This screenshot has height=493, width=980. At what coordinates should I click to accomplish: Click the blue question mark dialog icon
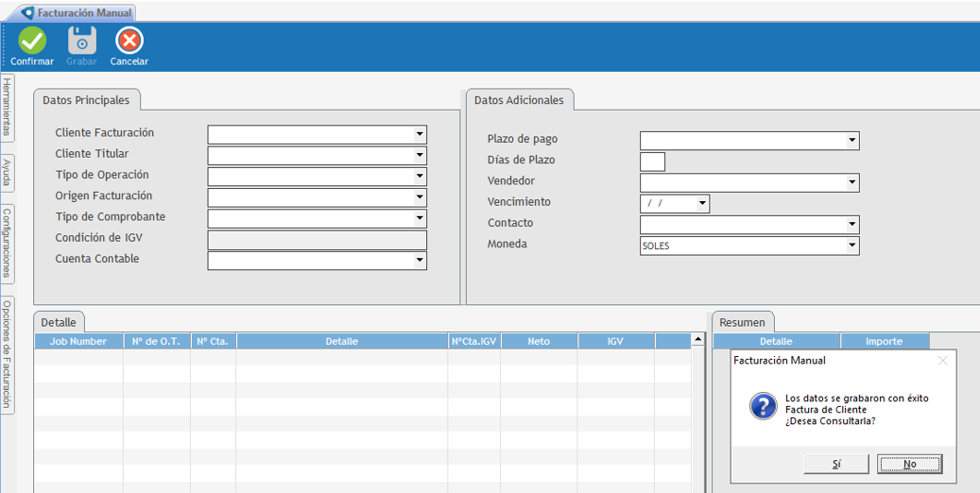tap(764, 406)
